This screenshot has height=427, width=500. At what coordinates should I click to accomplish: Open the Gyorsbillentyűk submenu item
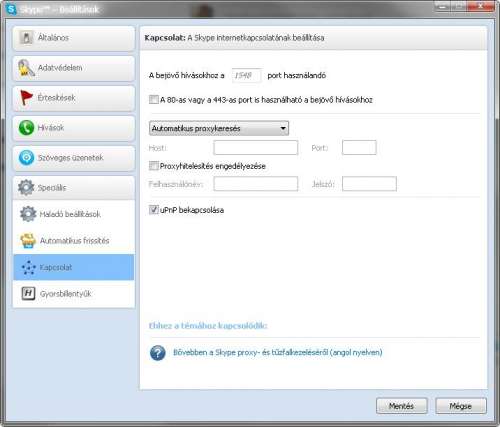tap(74, 294)
